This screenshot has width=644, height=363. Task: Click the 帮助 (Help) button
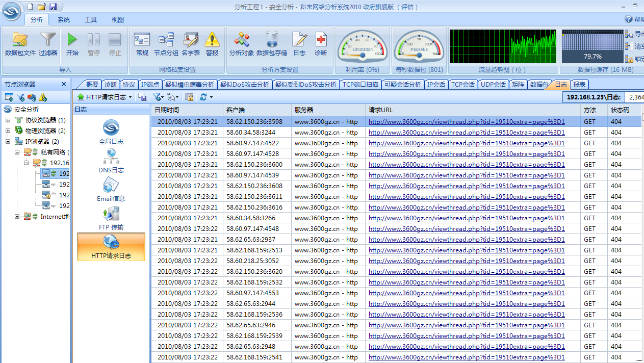coord(633,19)
